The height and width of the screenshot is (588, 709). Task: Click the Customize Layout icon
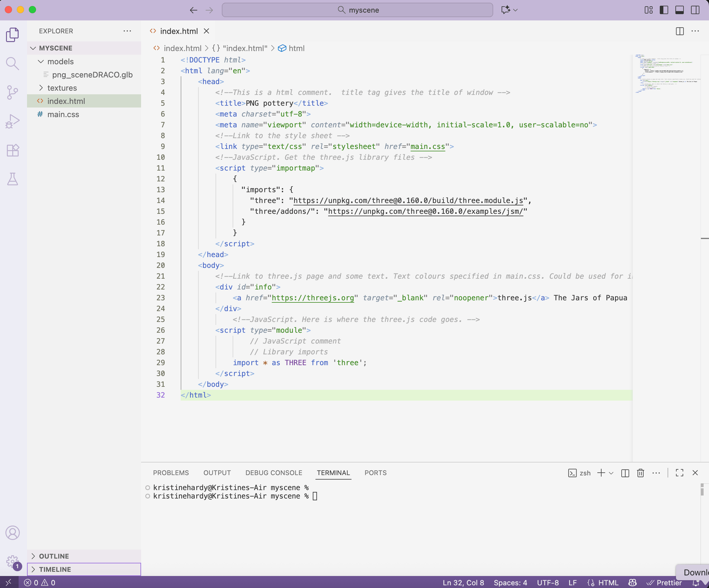649,10
